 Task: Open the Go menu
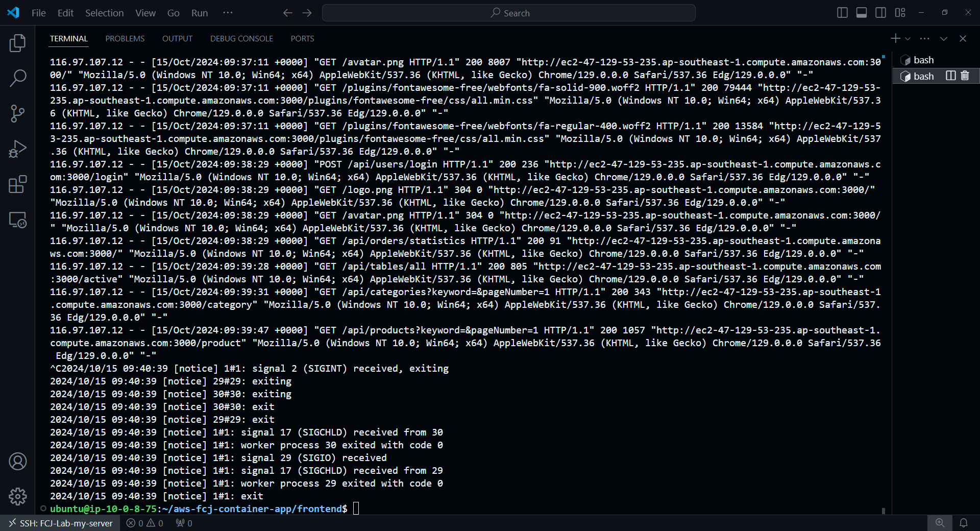174,13
